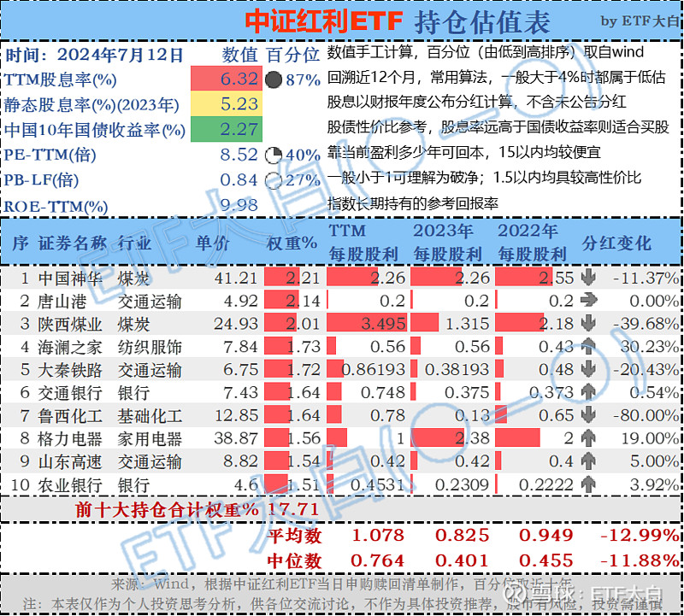Click the 家用电器 industry cell

(150, 438)
